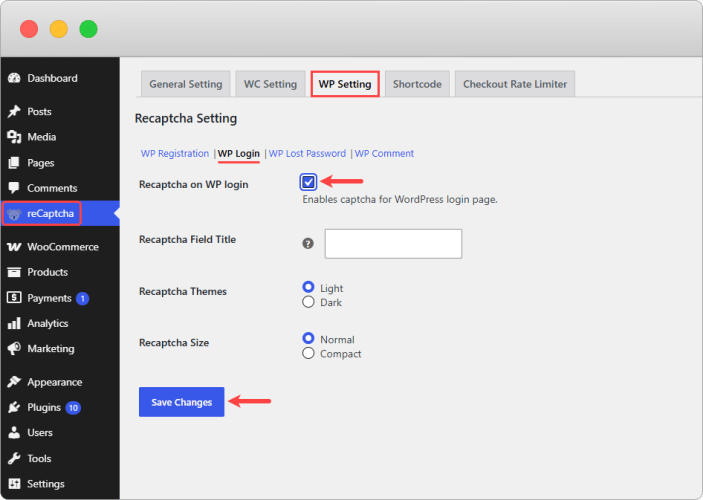Select the Dark theme radio button
The image size is (703, 500).
(x=308, y=302)
